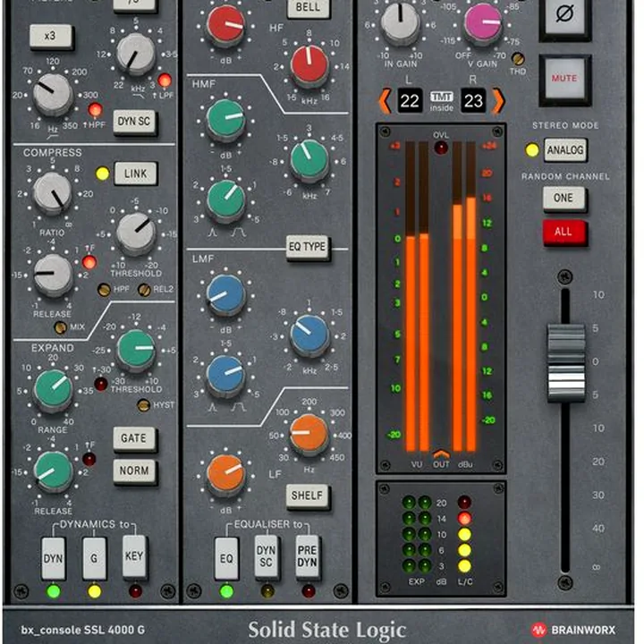
Task: Click the IN GAIN knob
Action: 400,23
